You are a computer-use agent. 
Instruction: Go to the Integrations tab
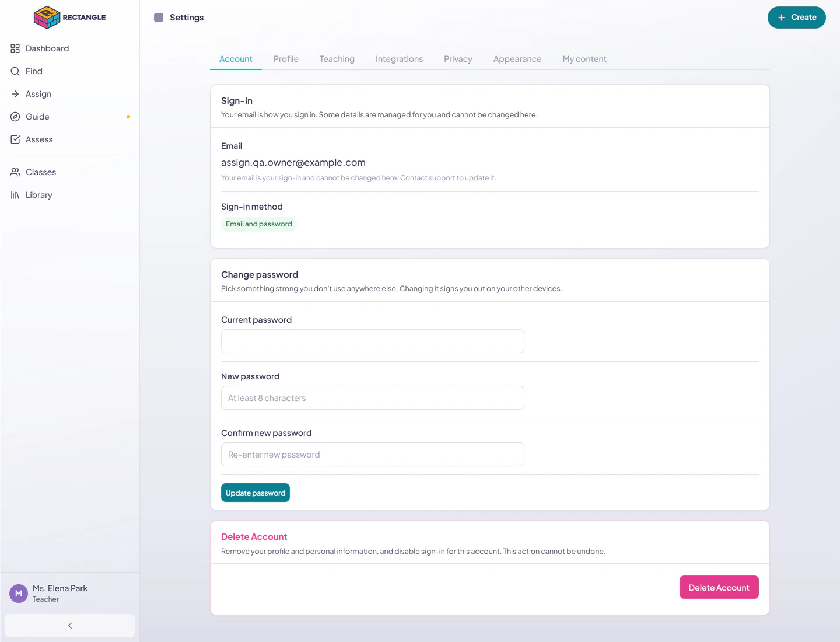[x=399, y=59]
